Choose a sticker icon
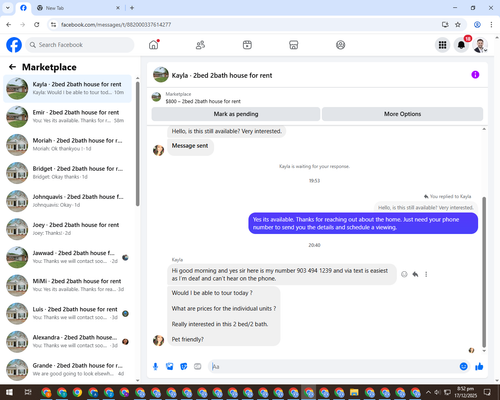500x400 pixels. coord(184,367)
